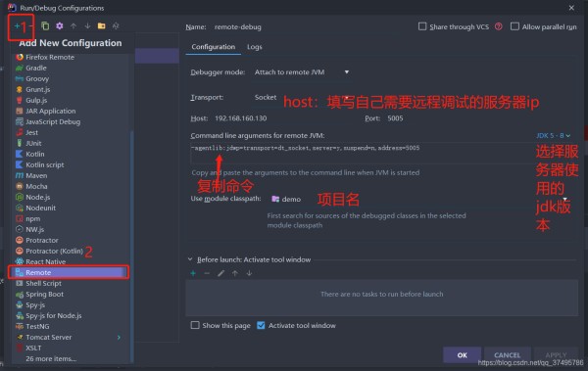Open the Debugger mode dropdown
588x371 pixels.
[302, 72]
